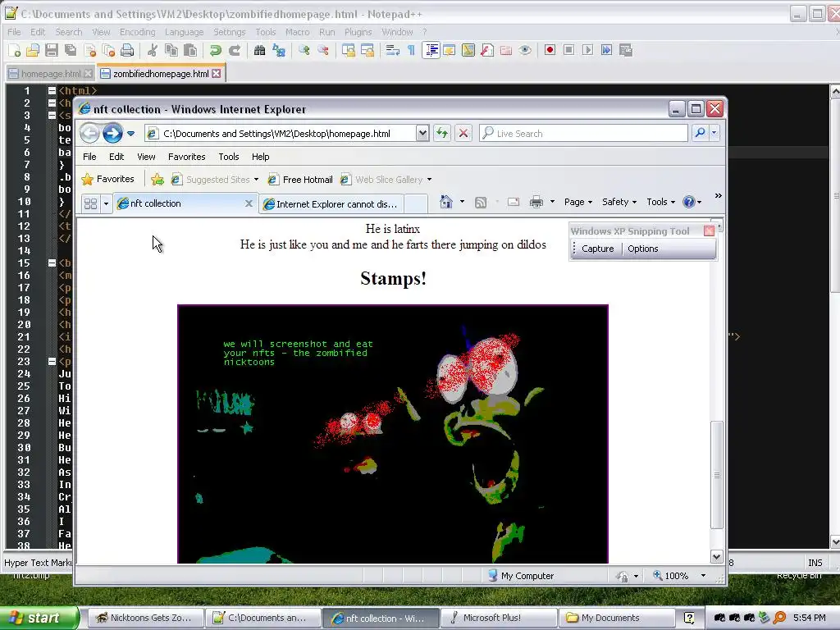Click IE Print icon in command bar
This screenshot has height=630, width=840.
point(536,202)
